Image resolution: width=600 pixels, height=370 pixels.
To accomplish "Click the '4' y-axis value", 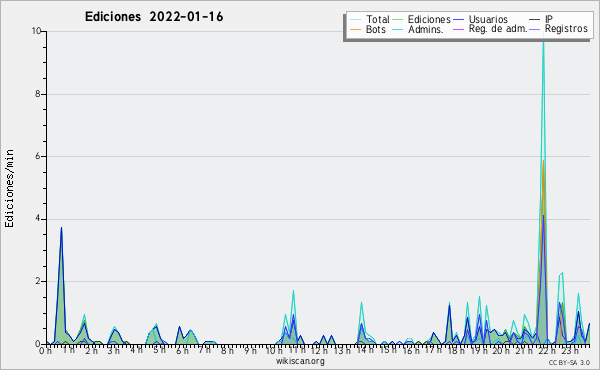I will (x=38, y=219).
